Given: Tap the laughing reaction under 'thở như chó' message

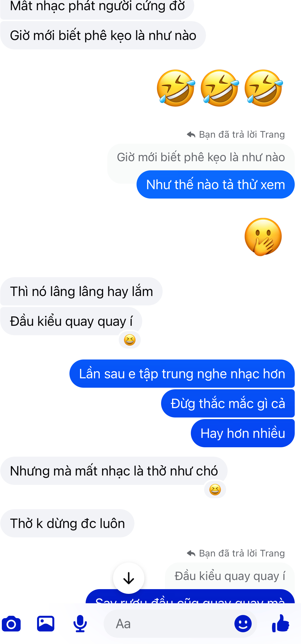Looking at the screenshot, I should coord(215,490).
